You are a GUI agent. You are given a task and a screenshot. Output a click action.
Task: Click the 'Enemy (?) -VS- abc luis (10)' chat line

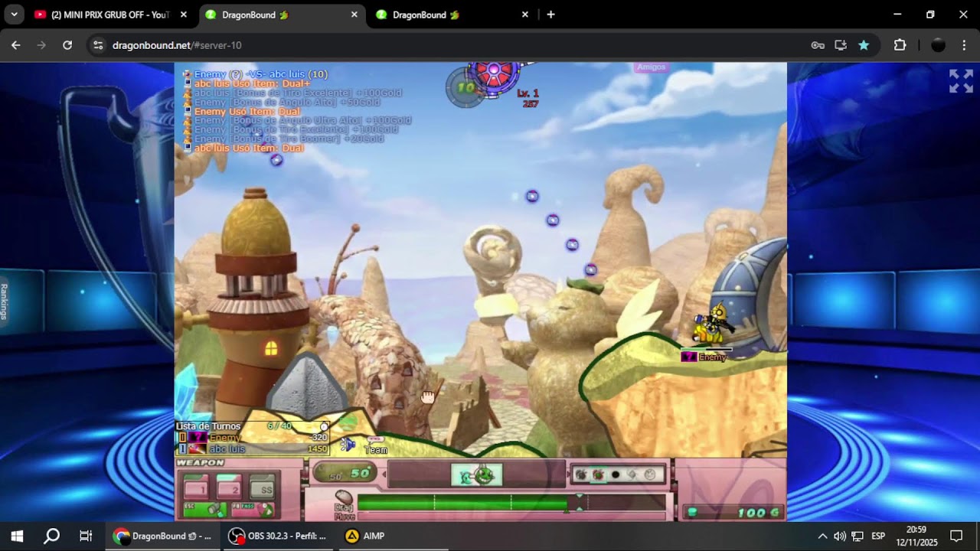click(260, 74)
